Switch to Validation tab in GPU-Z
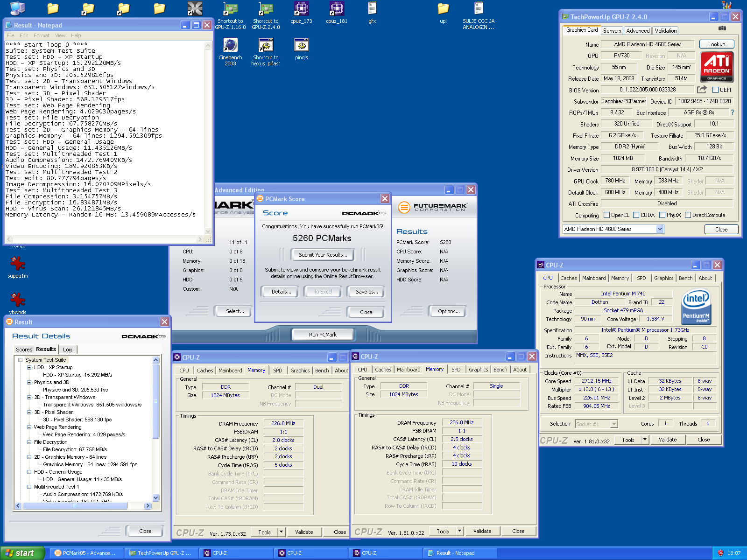The image size is (747, 560). click(x=665, y=31)
